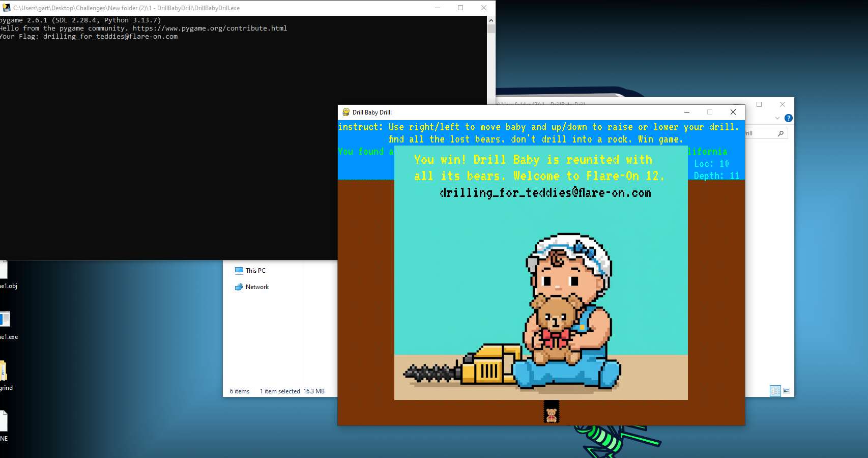
Task: Click '1 item selected 16.3 MB' status text
Action: click(x=292, y=391)
